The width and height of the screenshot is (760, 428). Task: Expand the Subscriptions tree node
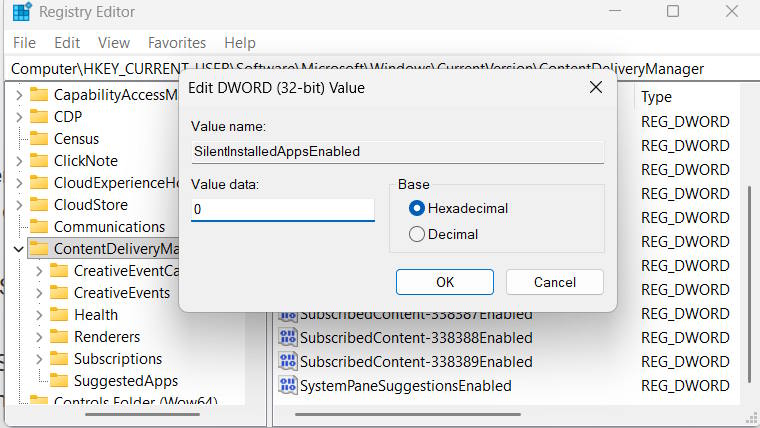(39, 359)
